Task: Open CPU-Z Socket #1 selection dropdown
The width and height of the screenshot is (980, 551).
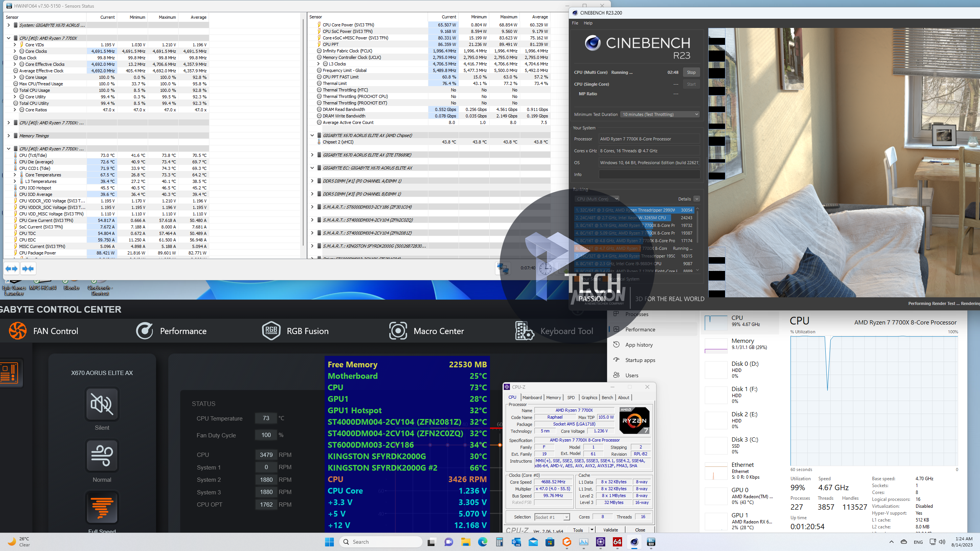Action: click(x=552, y=517)
